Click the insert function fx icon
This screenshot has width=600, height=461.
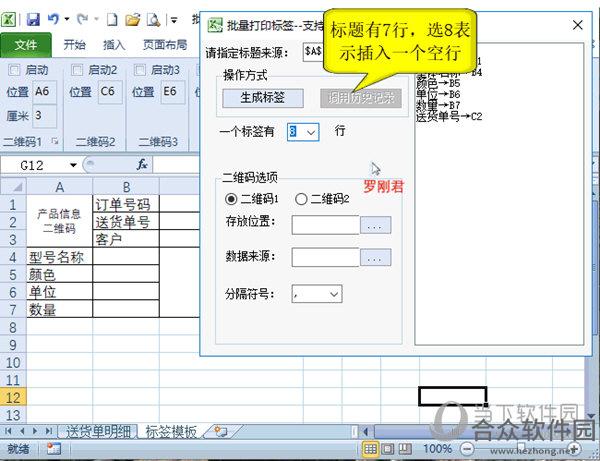pos(142,165)
